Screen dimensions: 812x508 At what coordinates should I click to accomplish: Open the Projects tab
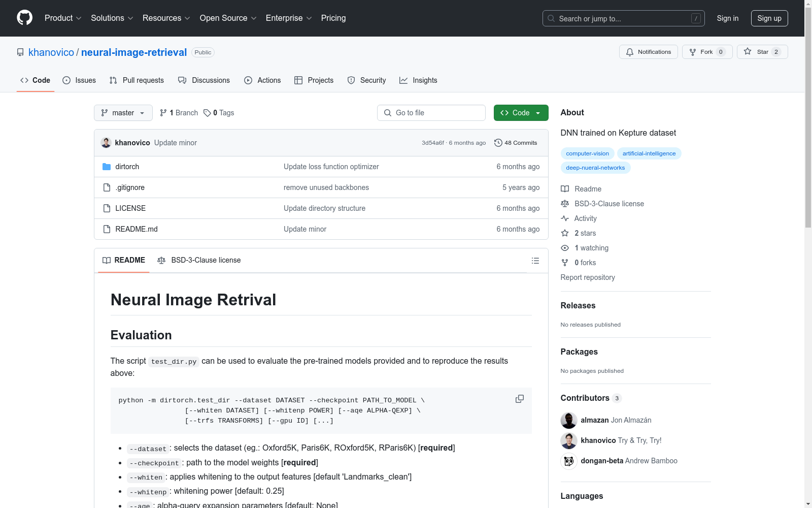tap(314, 80)
